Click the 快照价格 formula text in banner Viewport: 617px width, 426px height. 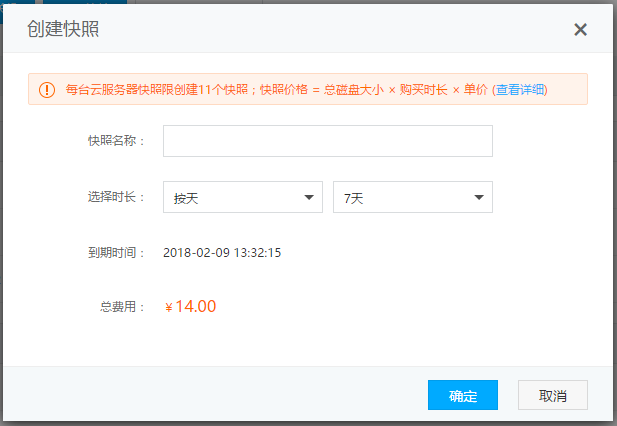(x=373, y=90)
